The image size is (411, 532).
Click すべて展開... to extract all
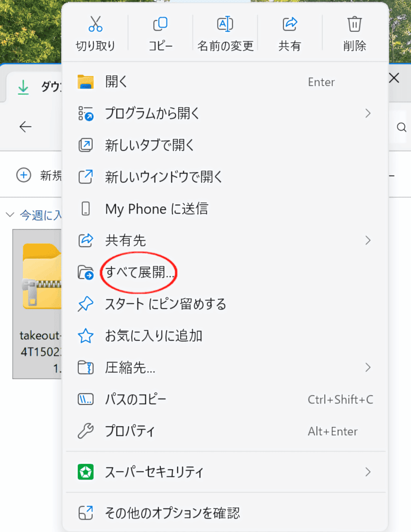226,272
